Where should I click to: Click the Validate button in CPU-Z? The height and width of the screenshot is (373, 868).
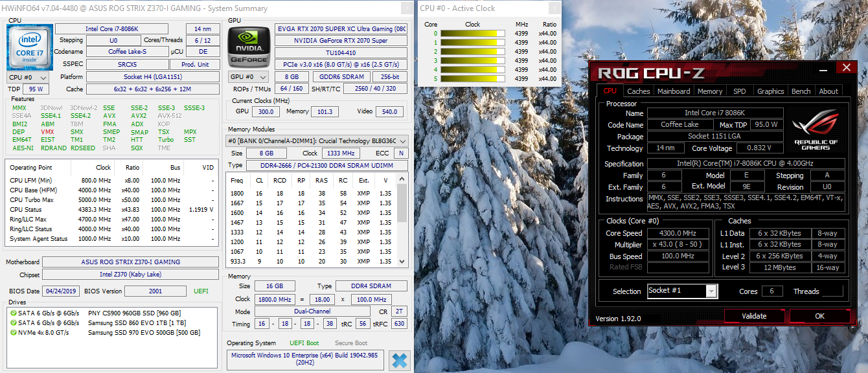[754, 316]
